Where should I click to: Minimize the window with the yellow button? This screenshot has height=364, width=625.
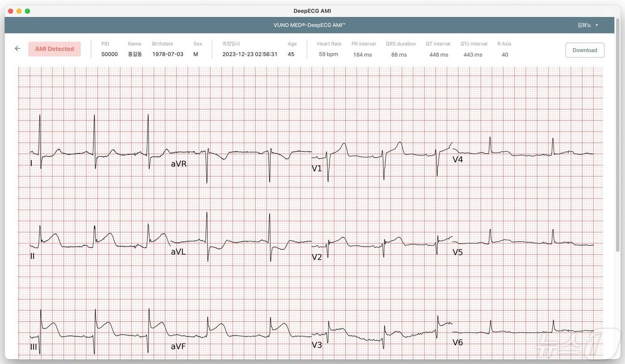(x=19, y=11)
